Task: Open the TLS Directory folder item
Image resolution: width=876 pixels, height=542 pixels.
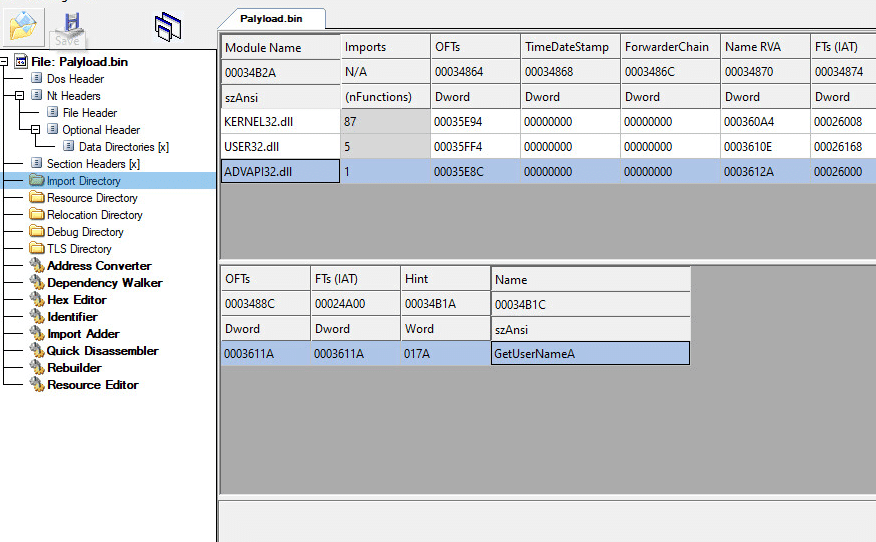Action: click(x=79, y=249)
